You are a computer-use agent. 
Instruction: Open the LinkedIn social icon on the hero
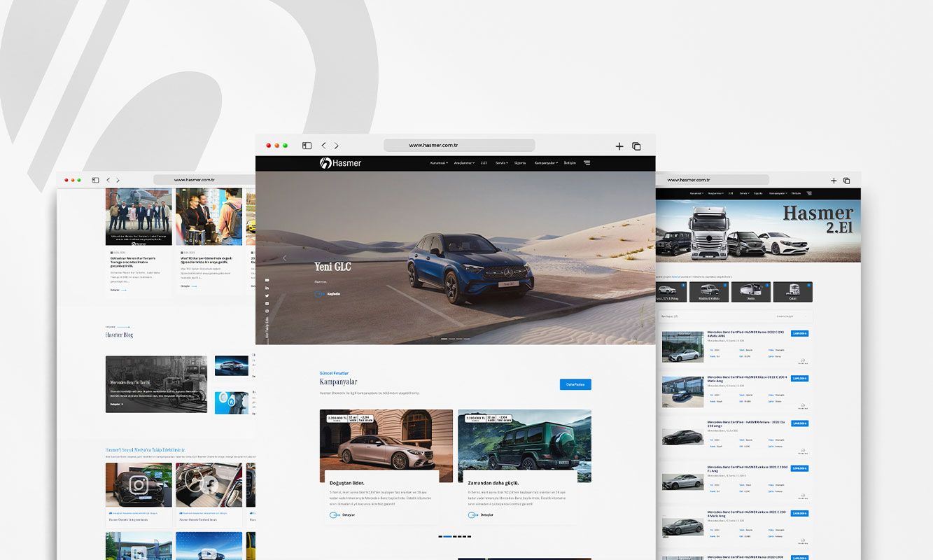(x=267, y=288)
